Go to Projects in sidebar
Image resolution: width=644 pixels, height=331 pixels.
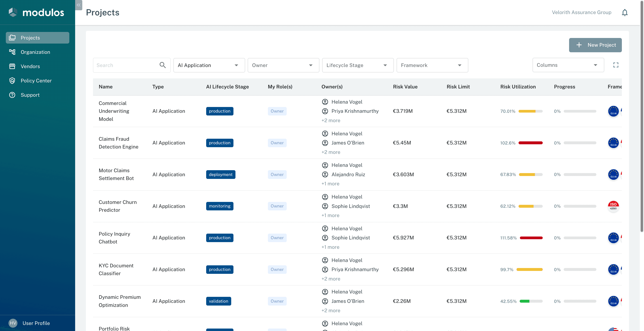(38, 38)
